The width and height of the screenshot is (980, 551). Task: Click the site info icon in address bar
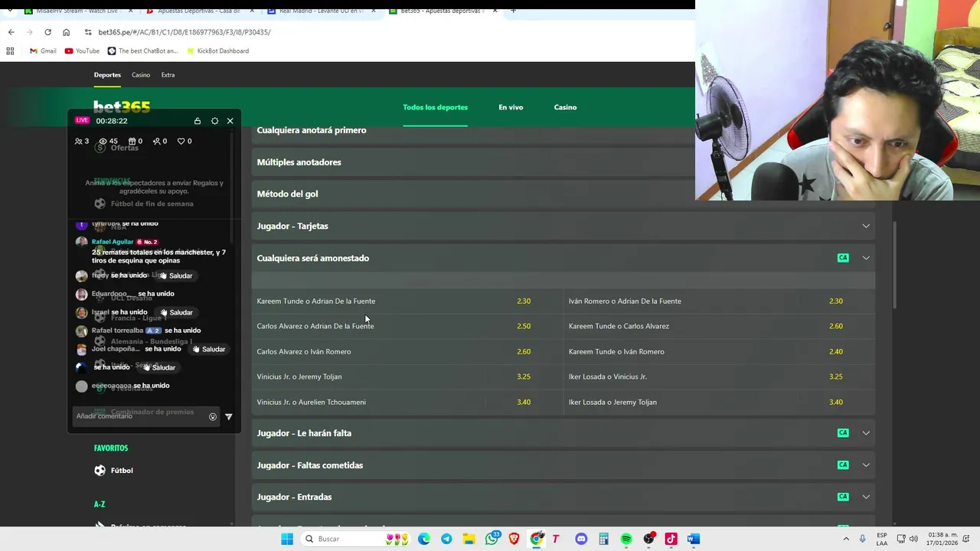coord(89,32)
